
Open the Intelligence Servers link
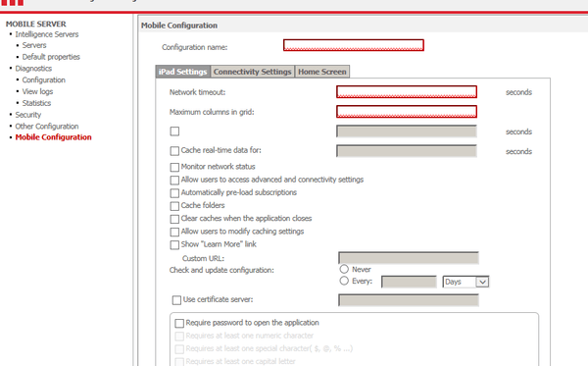tap(47, 34)
